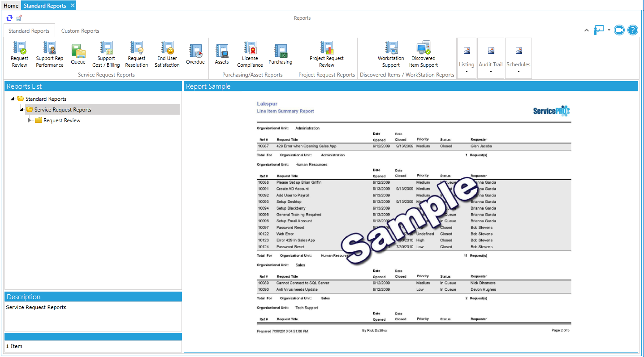The image size is (644, 357).
Task: Click the "1 Item" status text
Action: coord(14,346)
